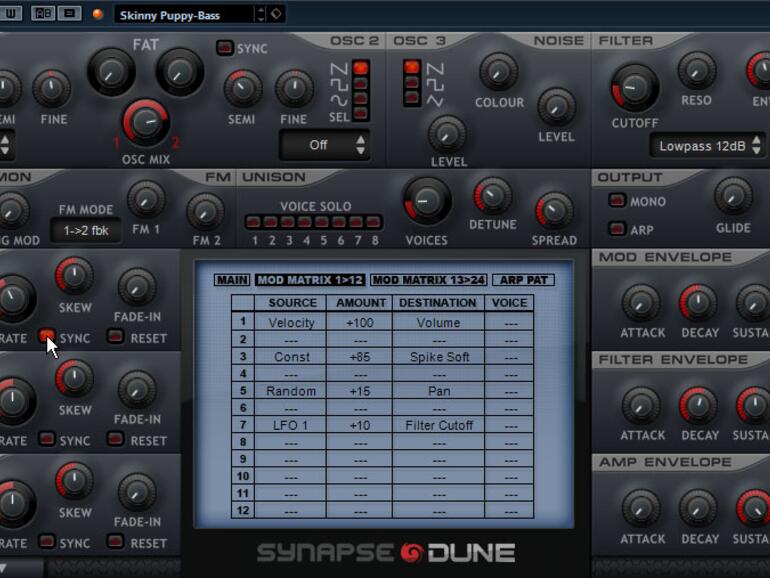
Task: Click the +100 amount cell in row 1
Action: 359,323
